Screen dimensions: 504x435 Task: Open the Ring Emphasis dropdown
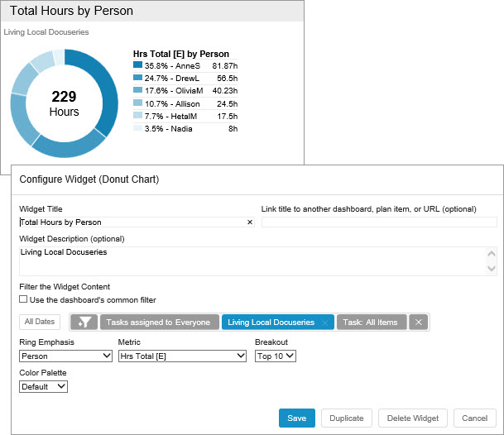click(65, 356)
